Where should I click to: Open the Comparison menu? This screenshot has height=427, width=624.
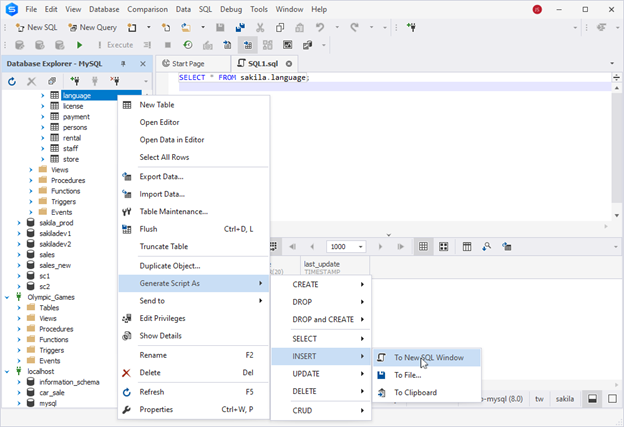click(147, 9)
